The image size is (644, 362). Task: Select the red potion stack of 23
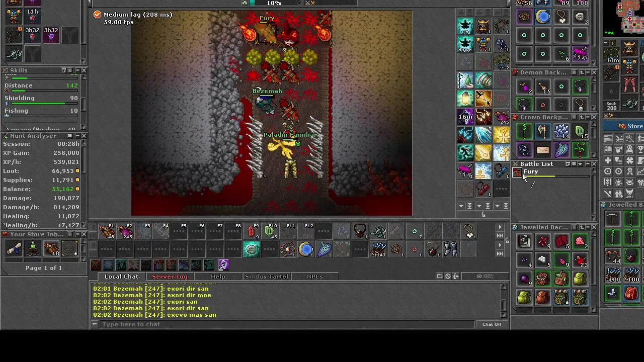580,260
